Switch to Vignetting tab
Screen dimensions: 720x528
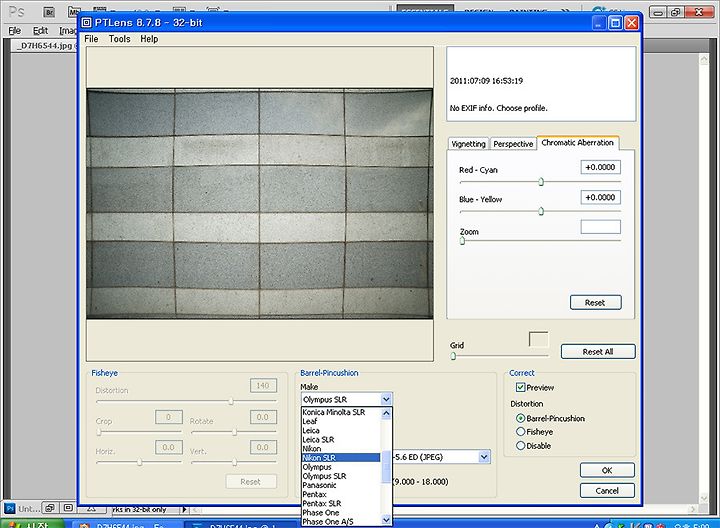click(468, 144)
